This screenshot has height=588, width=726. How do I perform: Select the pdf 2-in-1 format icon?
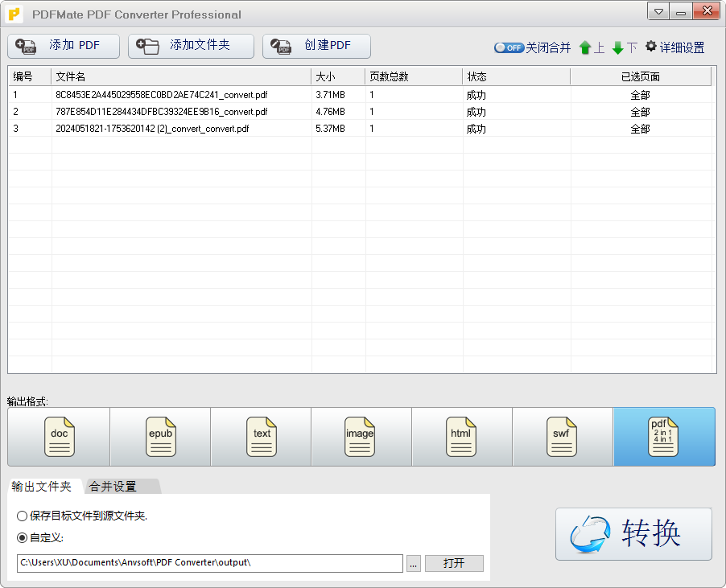point(663,437)
